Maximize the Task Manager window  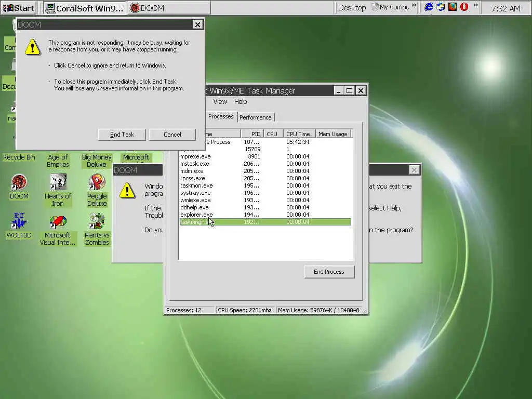(350, 90)
